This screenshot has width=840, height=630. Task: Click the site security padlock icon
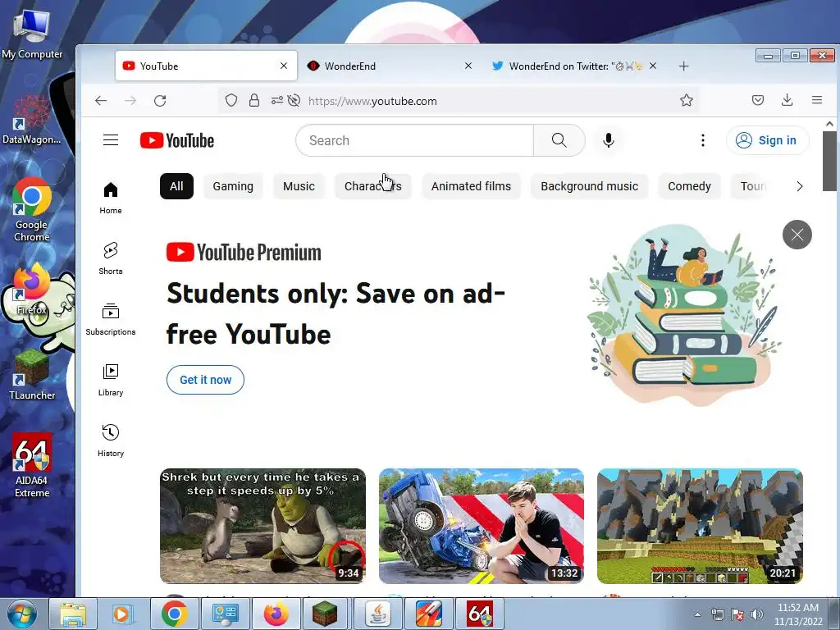point(254,100)
